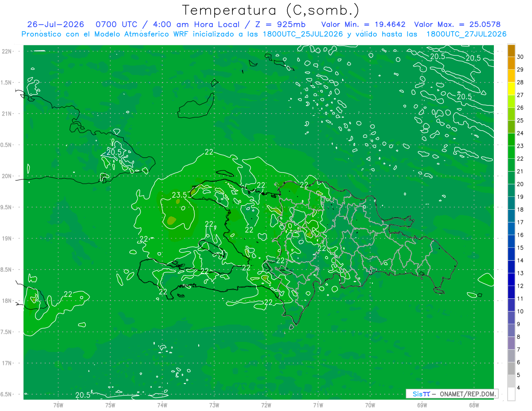Screen dimensions: 532x411
Task: Click the colorbar label '16'
Action: [520, 235]
